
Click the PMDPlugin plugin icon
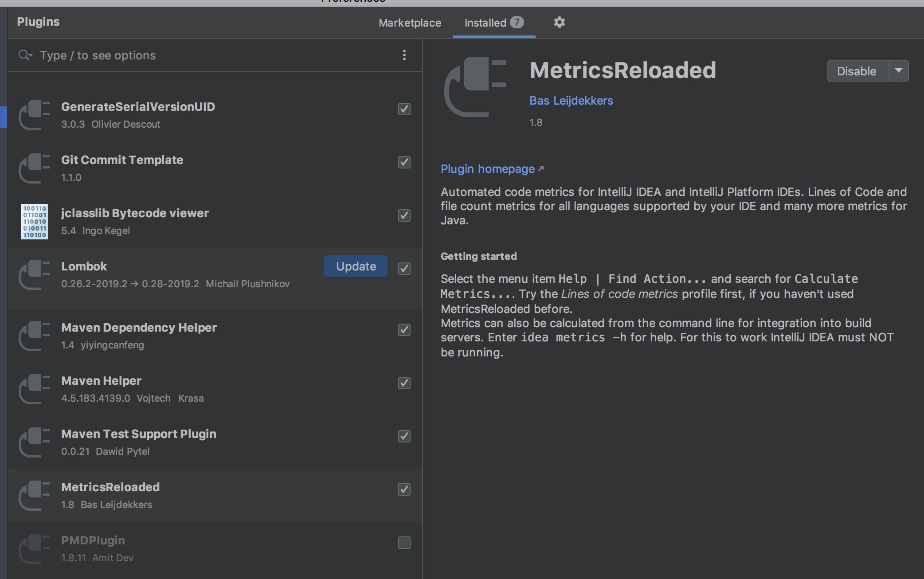click(x=35, y=549)
